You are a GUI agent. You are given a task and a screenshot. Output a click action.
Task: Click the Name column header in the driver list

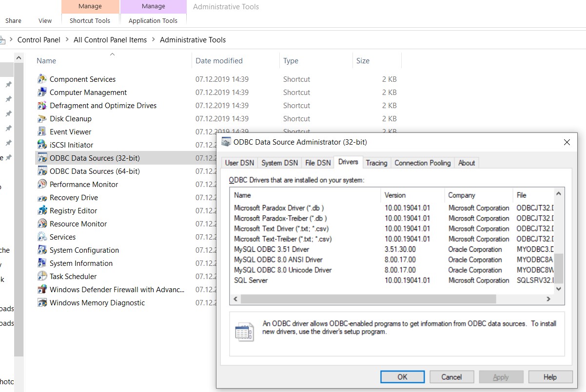click(242, 195)
